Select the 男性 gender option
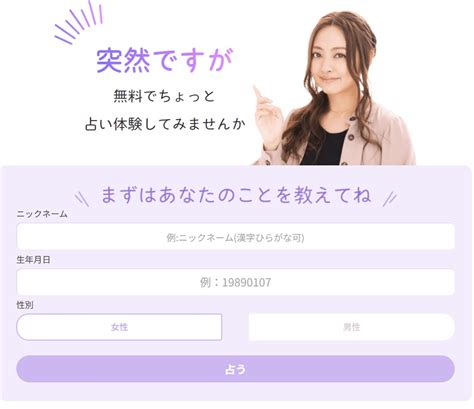 [x=351, y=327]
